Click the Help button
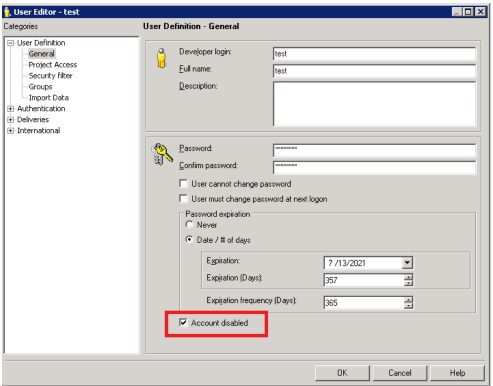Image resolution: width=493 pixels, height=386 pixels. coord(457,373)
